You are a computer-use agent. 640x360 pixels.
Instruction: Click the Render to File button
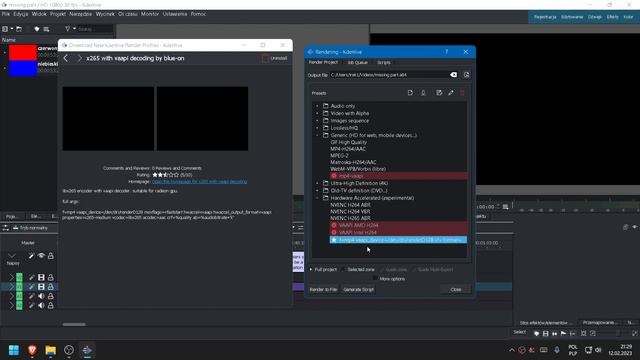pyautogui.click(x=323, y=289)
